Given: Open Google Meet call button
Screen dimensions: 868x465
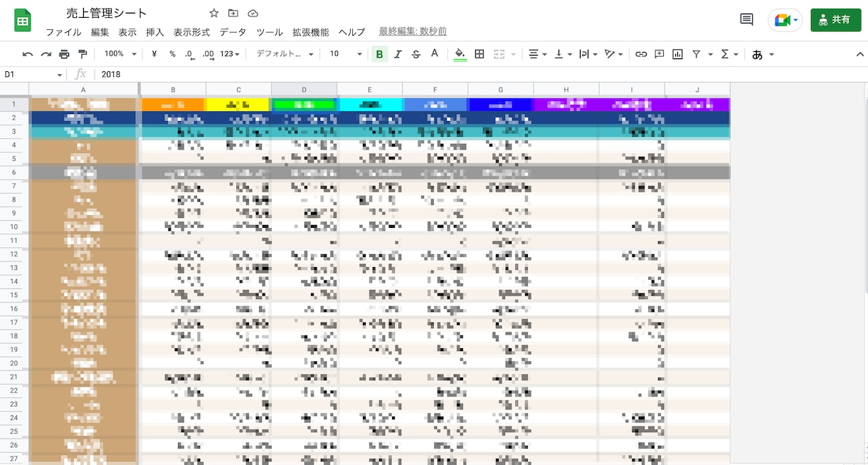Looking at the screenshot, I should click(x=785, y=20).
